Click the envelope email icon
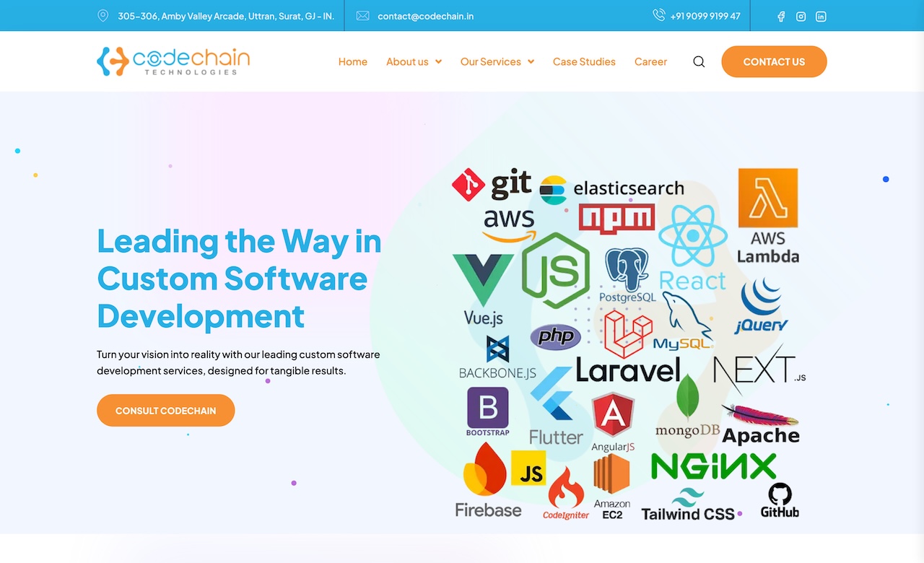This screenshot has width=924, height=563. click(363, 16)
